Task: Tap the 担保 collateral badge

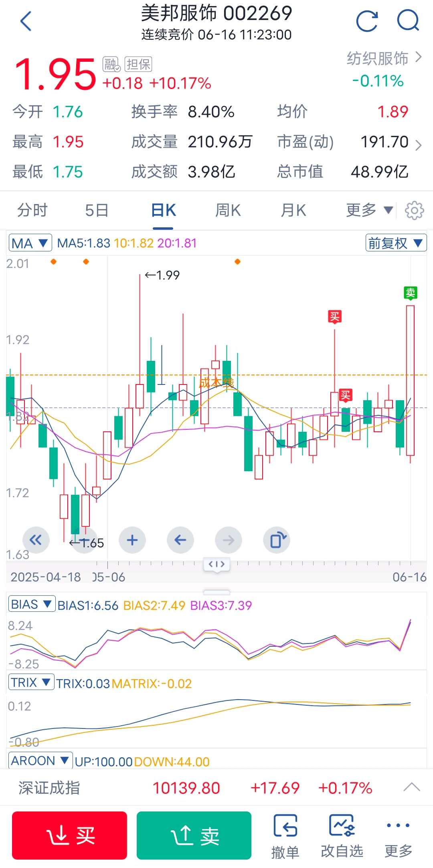Action: click(x=138, y=64)
